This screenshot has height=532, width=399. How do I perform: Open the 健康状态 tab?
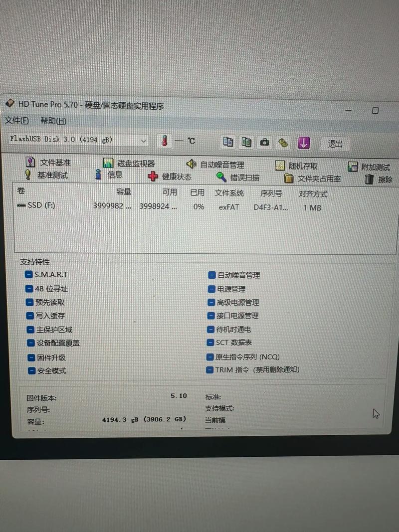(170, 177)
